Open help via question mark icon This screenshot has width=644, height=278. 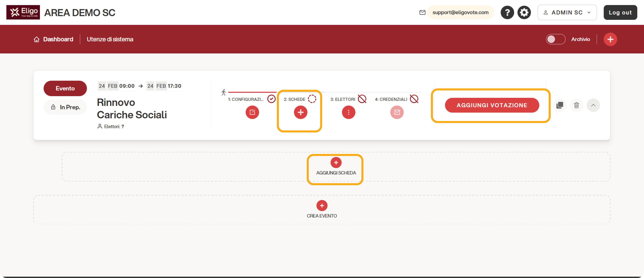pos(507,13)
